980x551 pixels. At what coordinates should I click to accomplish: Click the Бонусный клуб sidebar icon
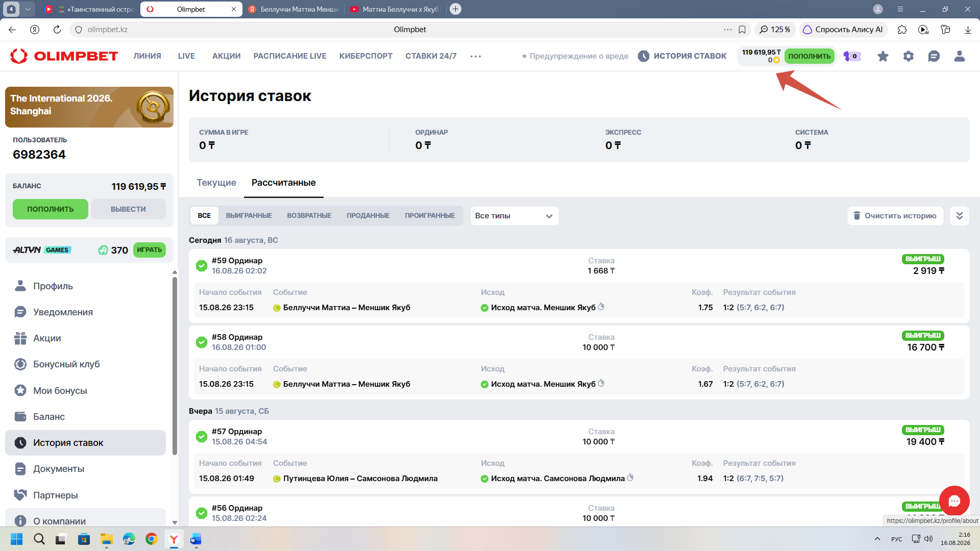(x=20, y=364)
